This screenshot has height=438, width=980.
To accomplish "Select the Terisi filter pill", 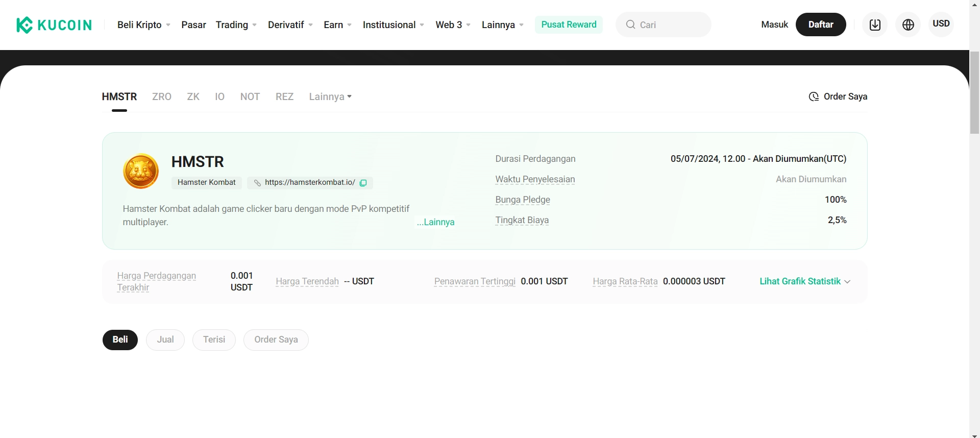I will [x=214, y=339].
